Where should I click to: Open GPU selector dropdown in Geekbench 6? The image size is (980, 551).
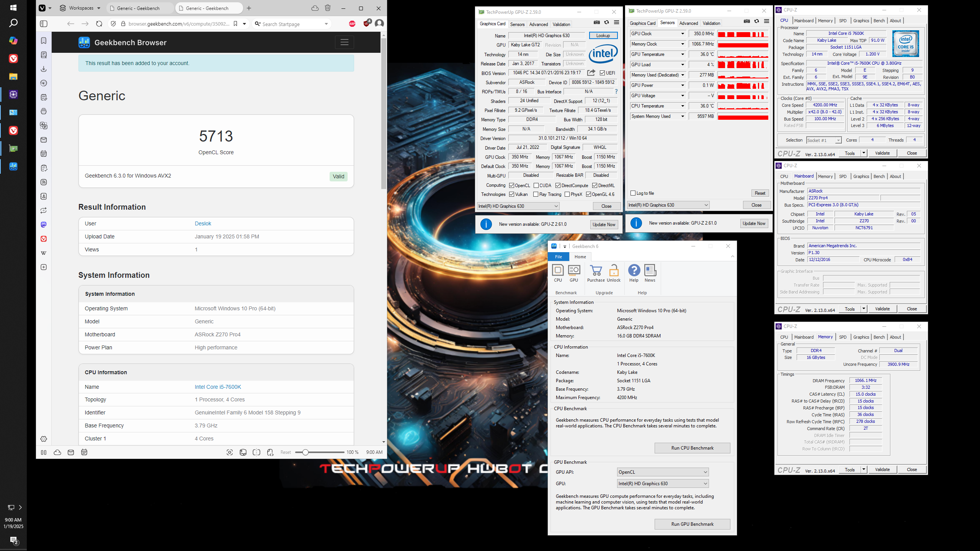pyautogui.click(x=663, y=484)
